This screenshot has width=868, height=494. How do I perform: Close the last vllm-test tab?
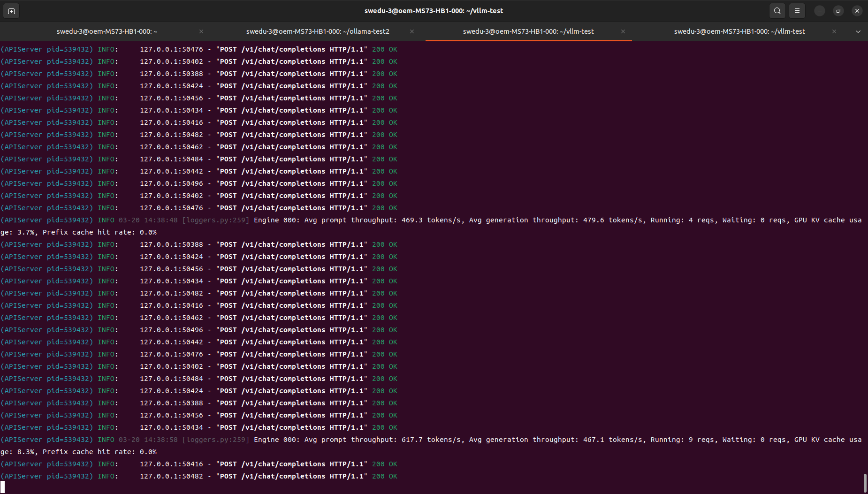pyautogui.click(x=834, y=31)
